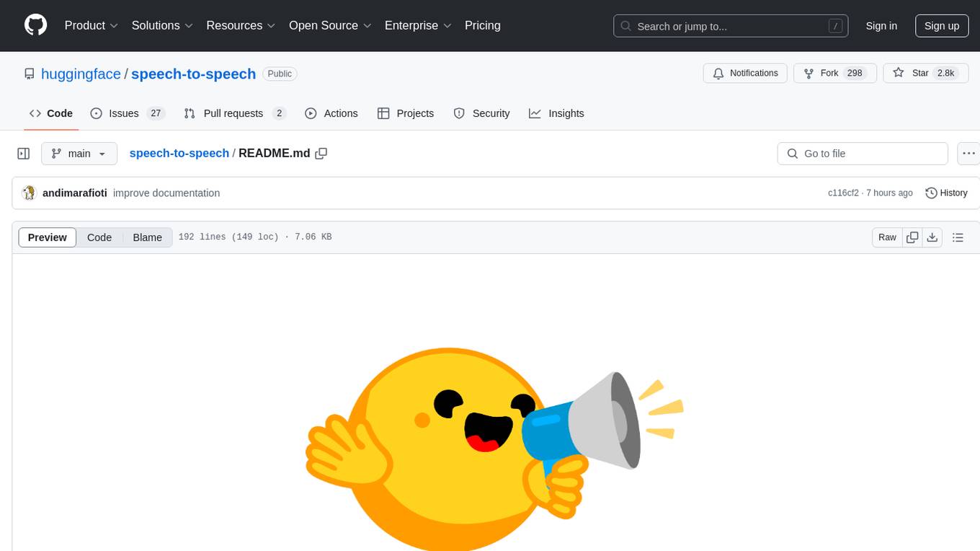Switch to the Insights tab
Viewport: 980px width, 551px height.
click(x=556, y=113)
